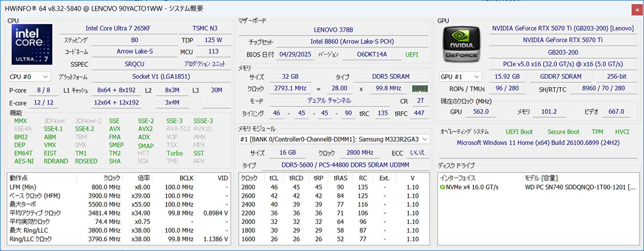Click the TPM status indicator

pos(597,132)
